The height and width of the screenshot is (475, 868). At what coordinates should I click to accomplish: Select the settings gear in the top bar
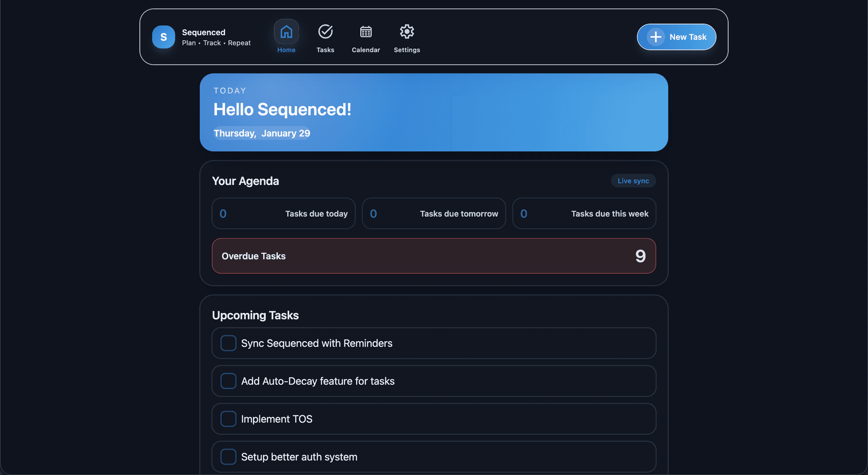406,31
